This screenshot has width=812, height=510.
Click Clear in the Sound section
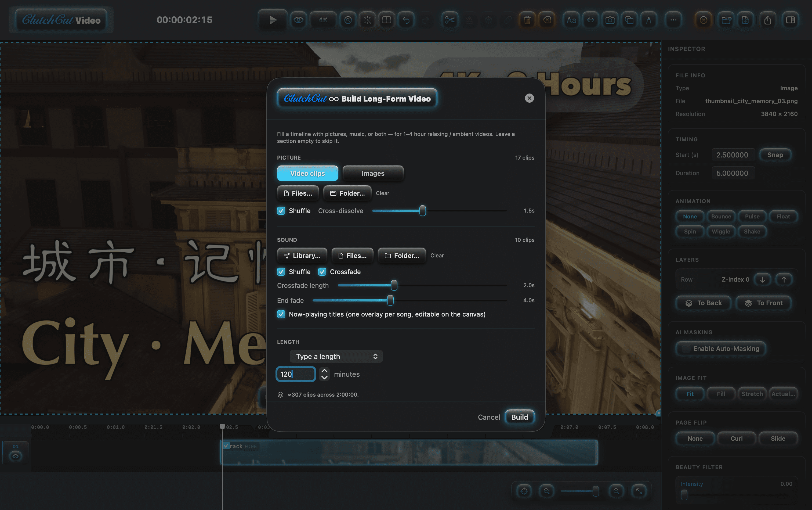(437, 256)
